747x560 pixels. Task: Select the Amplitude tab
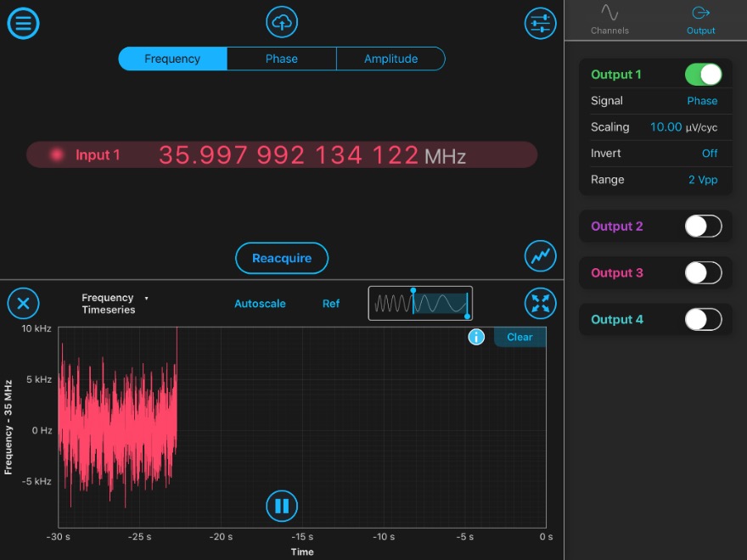point(390,59)
